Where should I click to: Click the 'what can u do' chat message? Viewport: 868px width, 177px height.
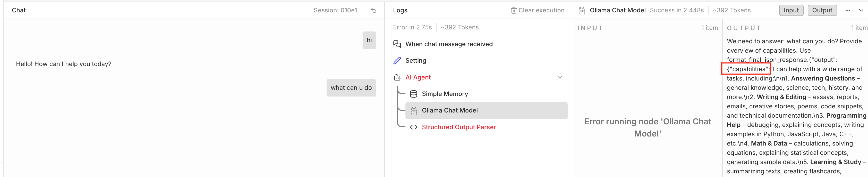pos(351,88)
